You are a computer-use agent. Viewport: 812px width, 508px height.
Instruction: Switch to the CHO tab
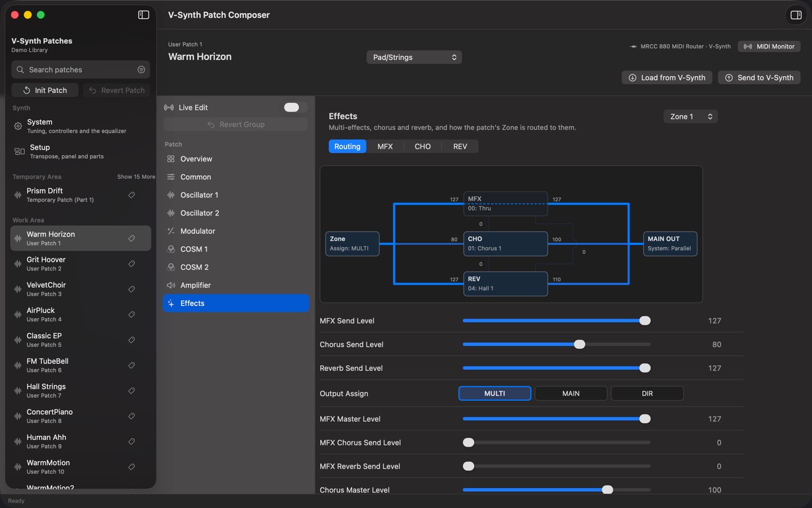(422, 146)
